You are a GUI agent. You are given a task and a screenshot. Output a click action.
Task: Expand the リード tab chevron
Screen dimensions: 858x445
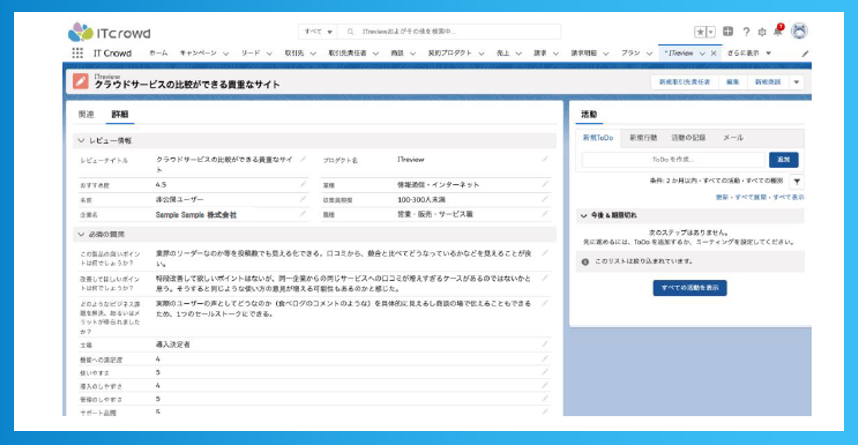(269, 54)
